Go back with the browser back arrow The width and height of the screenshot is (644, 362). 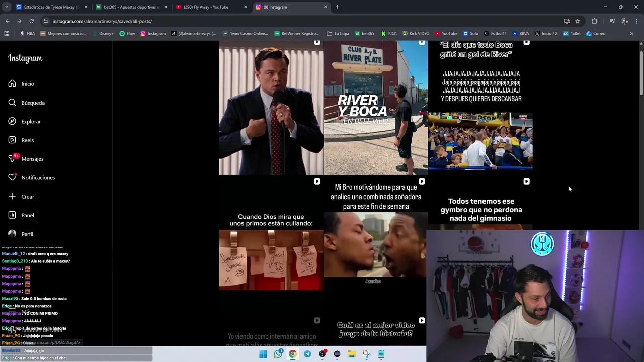(7, 21)
